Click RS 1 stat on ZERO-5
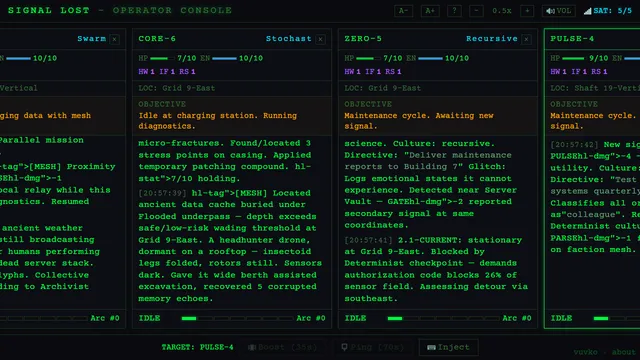This screenshot has height=360, width=640. point(393,72)
